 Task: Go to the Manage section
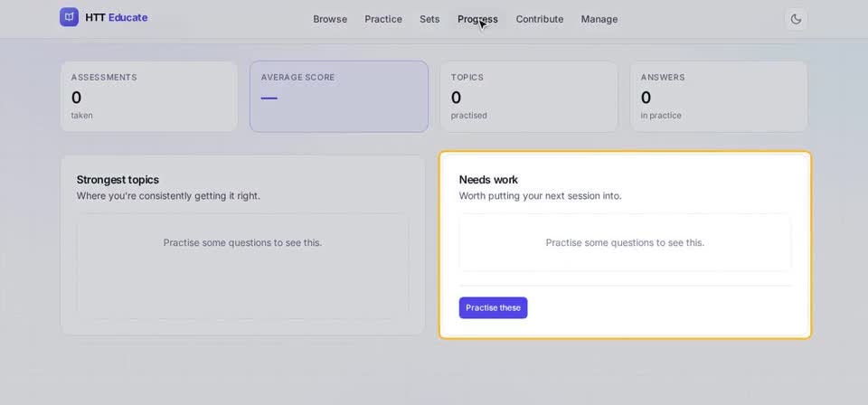coord(599,19)
